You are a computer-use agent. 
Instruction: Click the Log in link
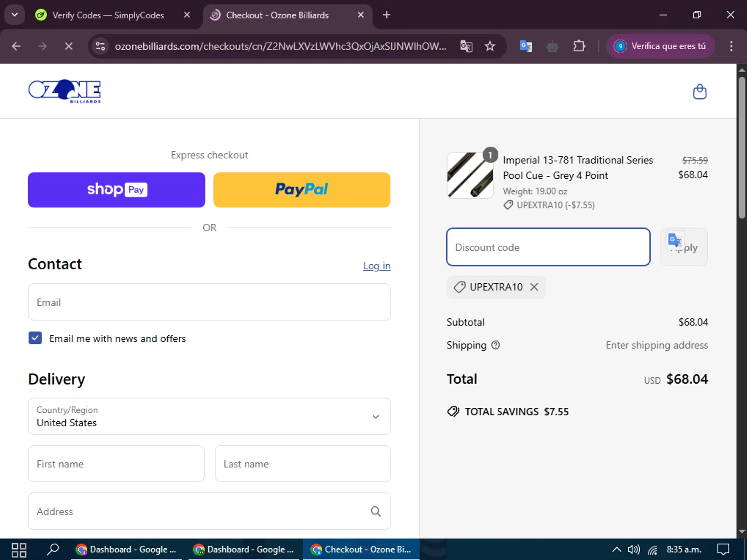[x=376, y=266]
